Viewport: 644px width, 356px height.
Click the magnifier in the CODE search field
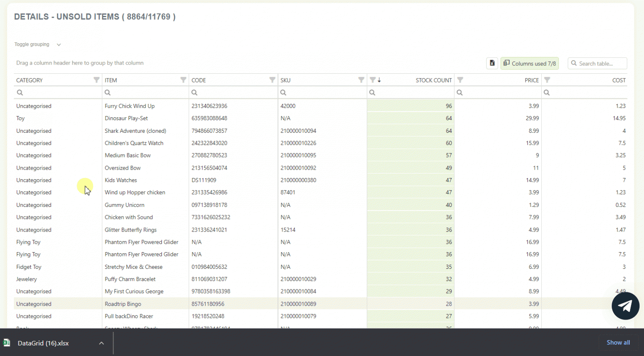194,92
